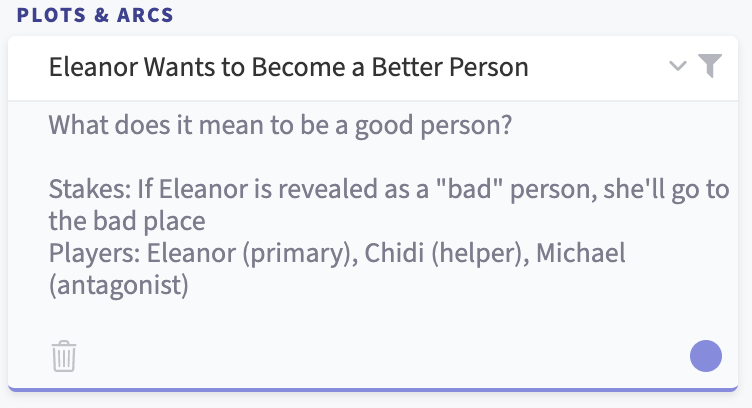Delete plot using the trash icon
The image size is (752, 408).
pyautogui.click(x=64, y=356)
